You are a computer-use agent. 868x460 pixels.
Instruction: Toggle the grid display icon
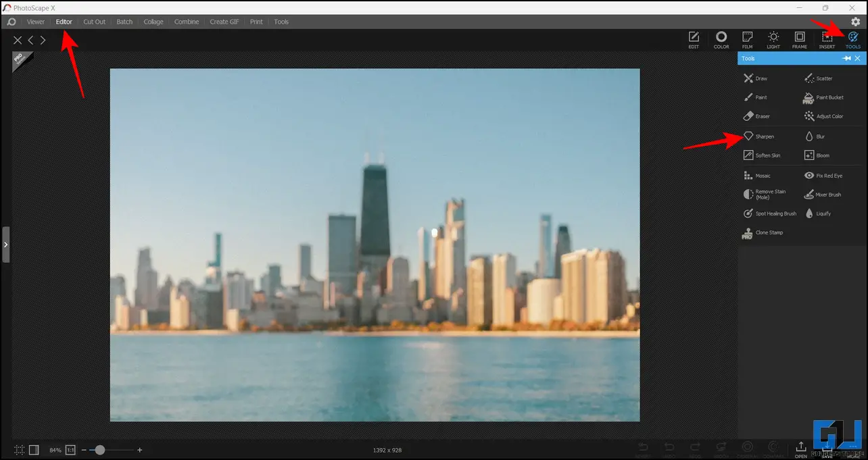[x=19, y=450]
